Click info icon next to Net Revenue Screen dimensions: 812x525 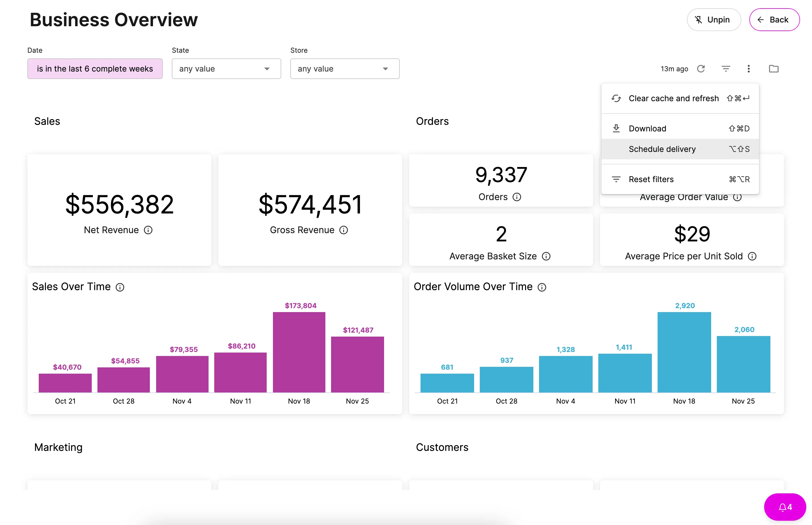tap(148, 230)
